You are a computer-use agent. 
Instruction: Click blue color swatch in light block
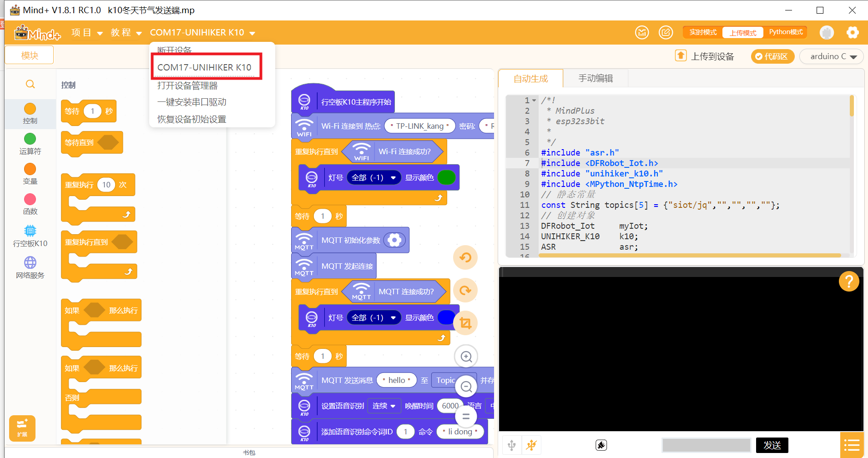pyautogui.click(x=446, y=317)
